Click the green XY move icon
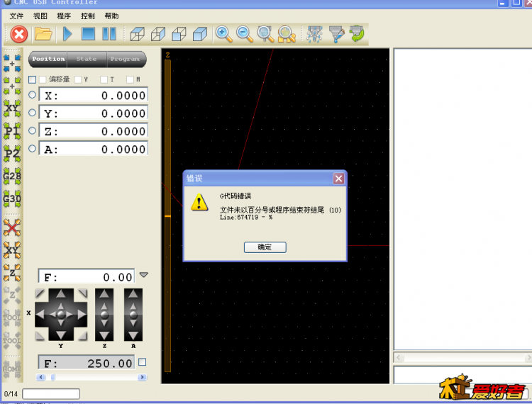 [12, 108]
